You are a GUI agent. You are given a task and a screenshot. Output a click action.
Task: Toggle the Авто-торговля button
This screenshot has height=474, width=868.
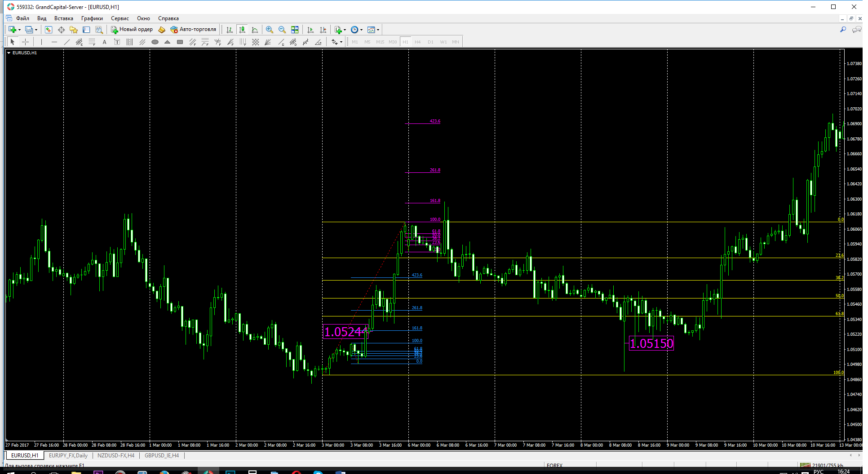pos(194,30)
